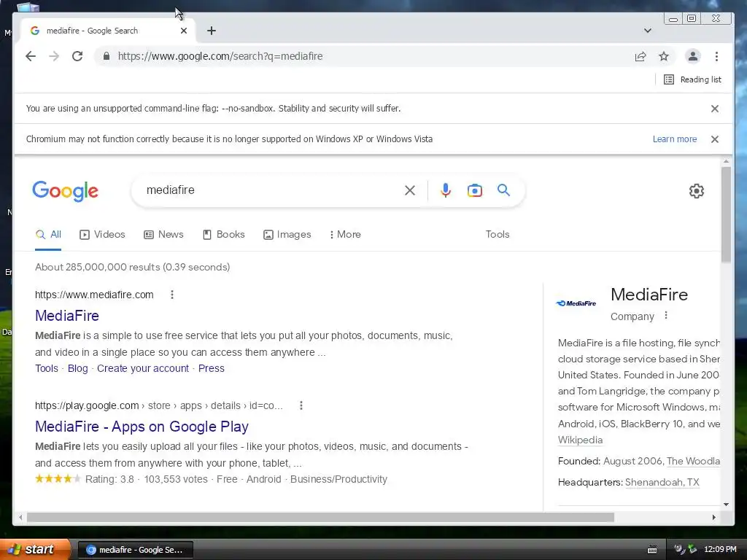Viewport: 747px width, 560px height.
Task: Click the address bar URL
Action: tap(220, 56)
